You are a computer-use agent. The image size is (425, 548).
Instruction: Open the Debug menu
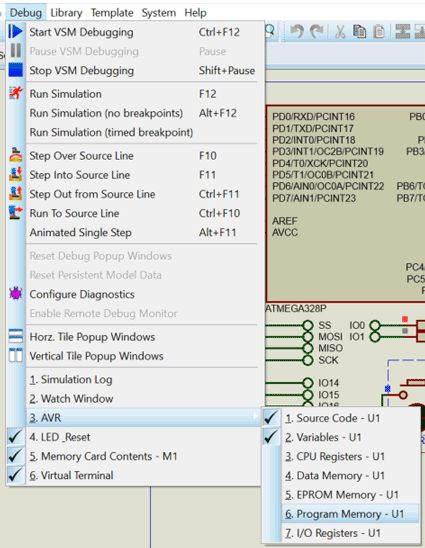click(x=26, y=13)
